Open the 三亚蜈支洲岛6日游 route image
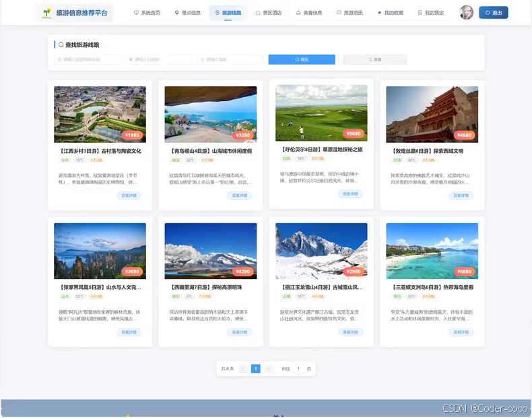 click(x=432, y=251)
